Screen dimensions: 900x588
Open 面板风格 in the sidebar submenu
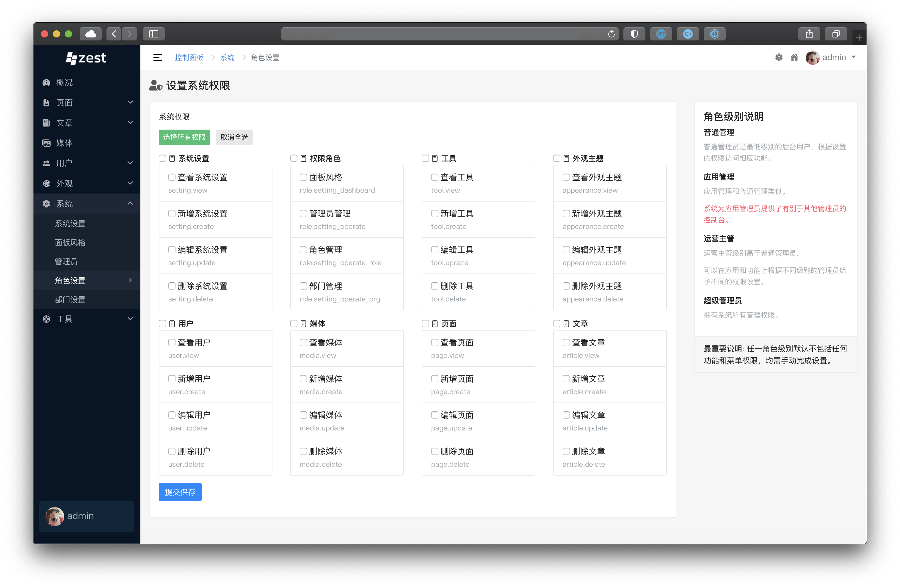70,243
